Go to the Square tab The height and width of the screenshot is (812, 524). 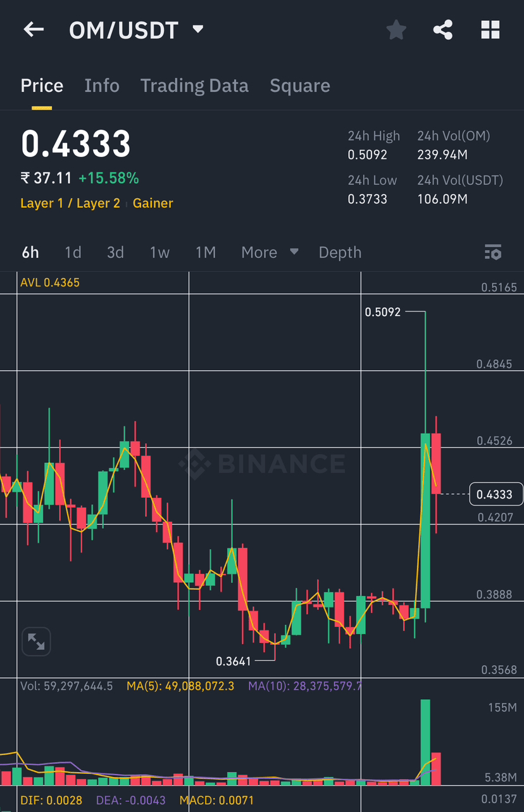[300, 86]
